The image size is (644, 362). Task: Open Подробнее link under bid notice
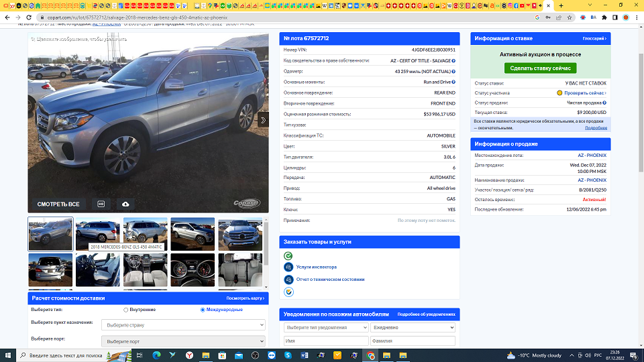596,128
